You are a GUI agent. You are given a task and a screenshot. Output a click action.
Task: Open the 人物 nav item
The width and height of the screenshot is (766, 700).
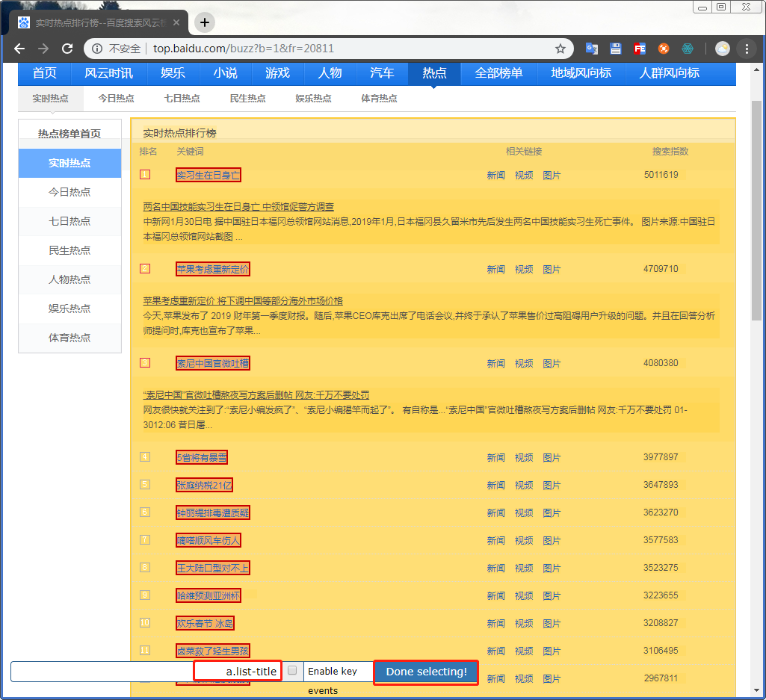[330, 73]
